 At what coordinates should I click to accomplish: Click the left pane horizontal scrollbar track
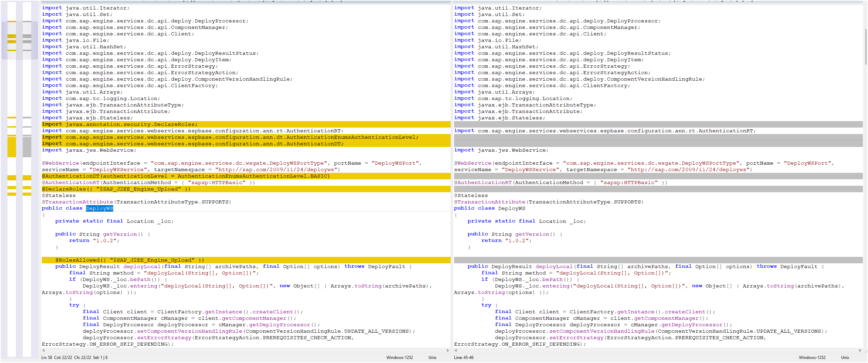pyautogui.click(x=245, y=350)
